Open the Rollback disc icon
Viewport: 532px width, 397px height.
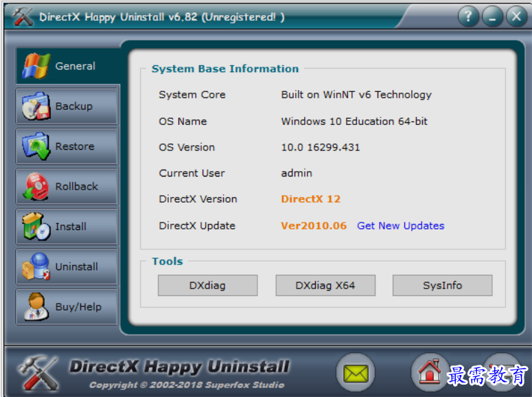pos(36,186)
